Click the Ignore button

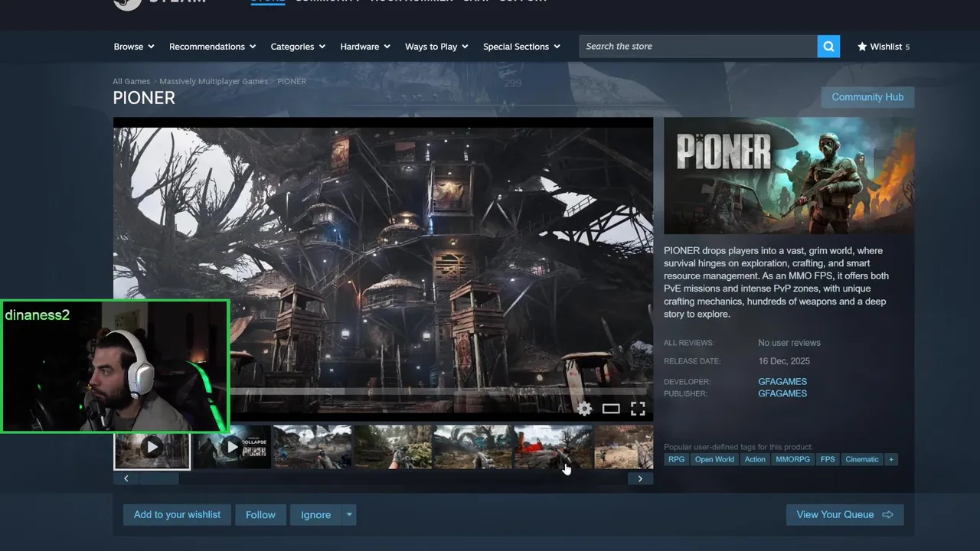pyautogui.click(x=315, y=515)
